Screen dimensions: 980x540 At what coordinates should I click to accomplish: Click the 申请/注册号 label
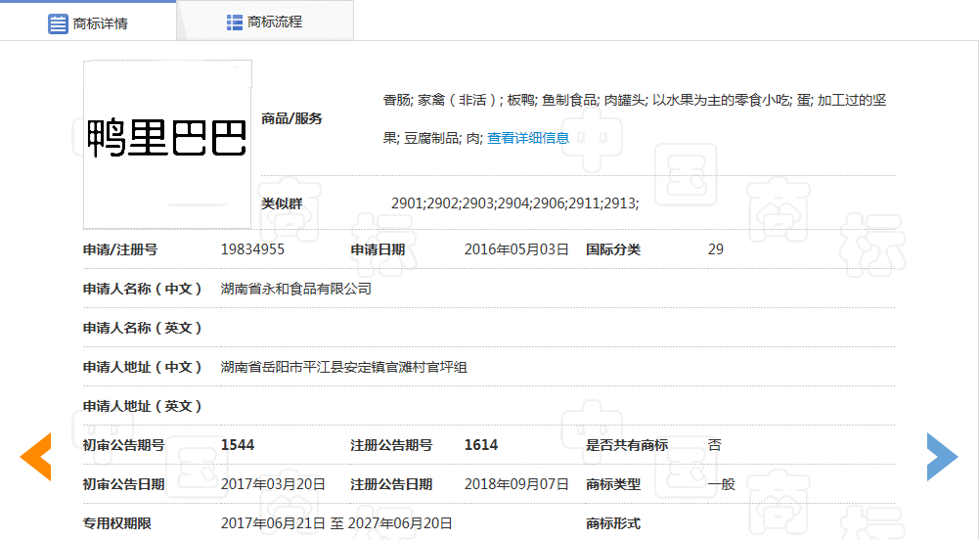pyautogui.click(x=120, y=249)
